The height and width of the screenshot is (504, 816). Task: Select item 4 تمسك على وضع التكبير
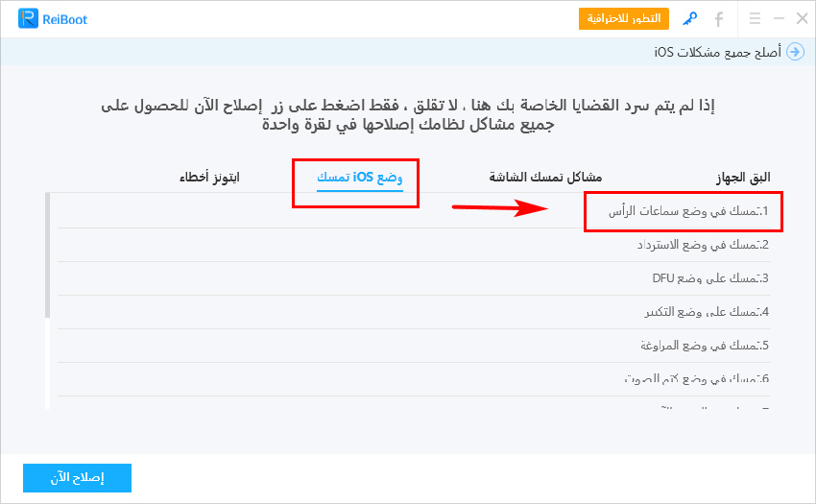(x=415, y=312)
